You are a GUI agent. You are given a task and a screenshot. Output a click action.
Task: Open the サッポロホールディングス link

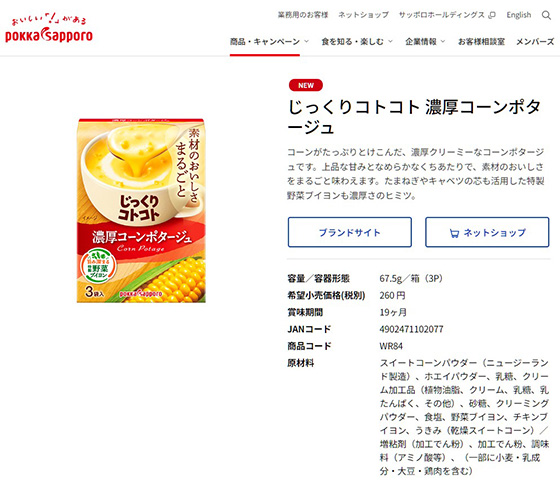tap(442, 15)
